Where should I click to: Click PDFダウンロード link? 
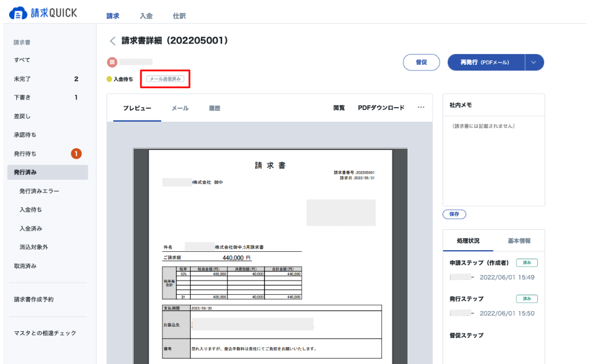(381, 108)
